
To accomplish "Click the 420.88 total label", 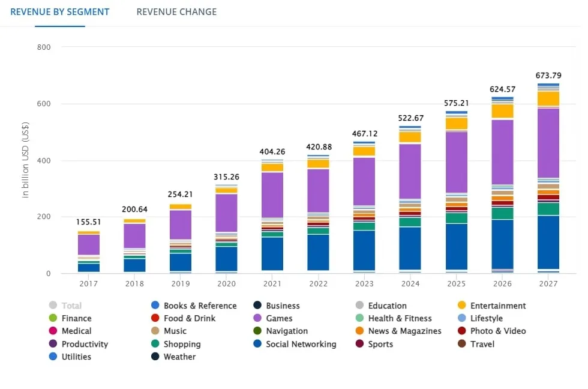I will [x=319, y=147].
